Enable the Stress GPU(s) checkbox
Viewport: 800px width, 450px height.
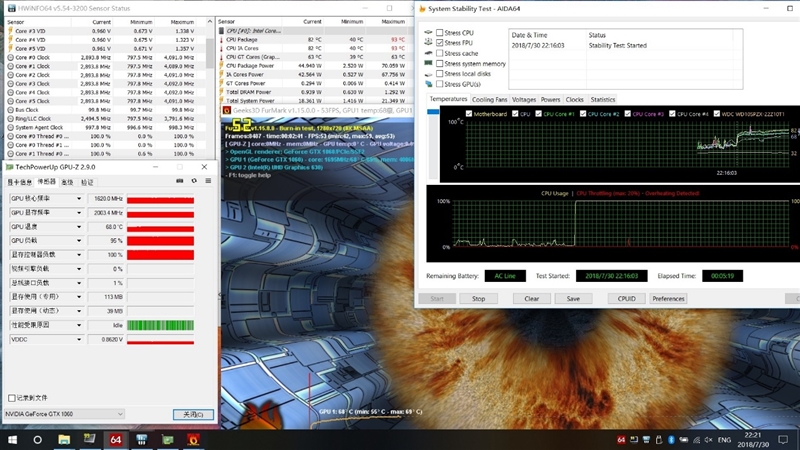click(441, 84)
